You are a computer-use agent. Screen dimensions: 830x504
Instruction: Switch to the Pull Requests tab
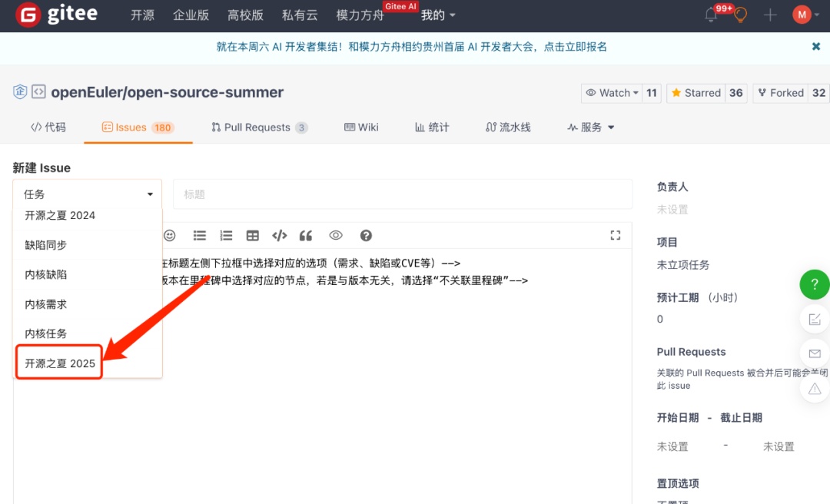(259, 128)
